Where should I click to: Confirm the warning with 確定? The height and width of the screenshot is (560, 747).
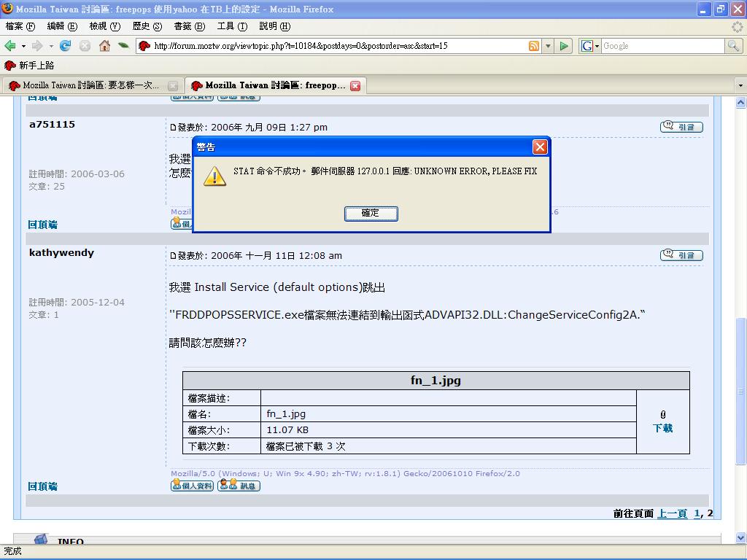pyautogui.click(x=371, y=213)
